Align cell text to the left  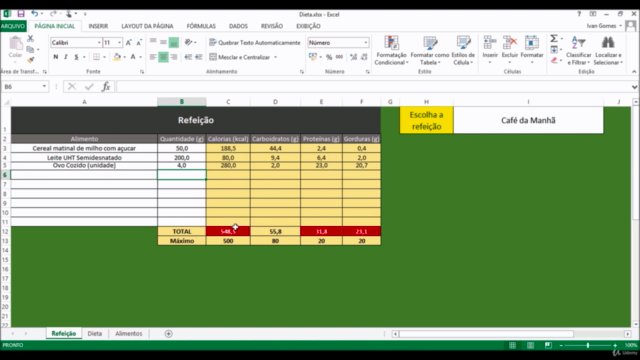[x=153, y=57]
